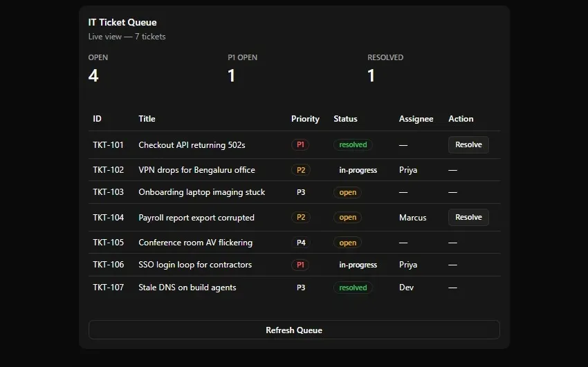The image size is (588, 367).
Task: Open 'SSO login loop for contractors' title
Action: 195,265
